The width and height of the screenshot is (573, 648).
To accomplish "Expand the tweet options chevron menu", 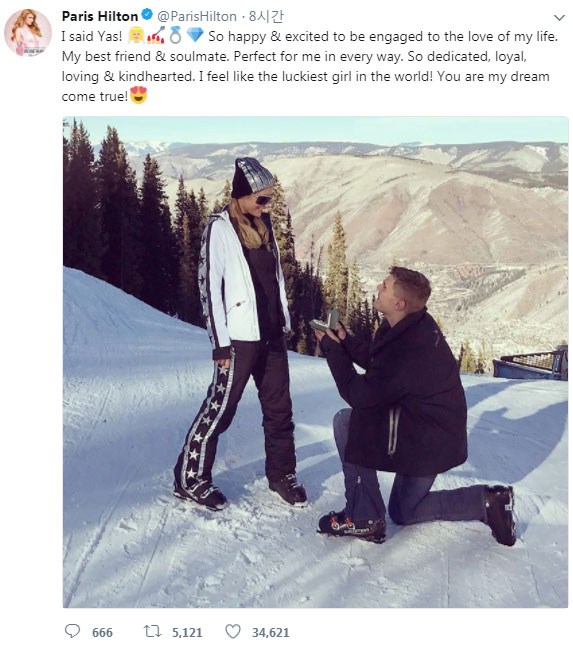I will click(559, 17).
